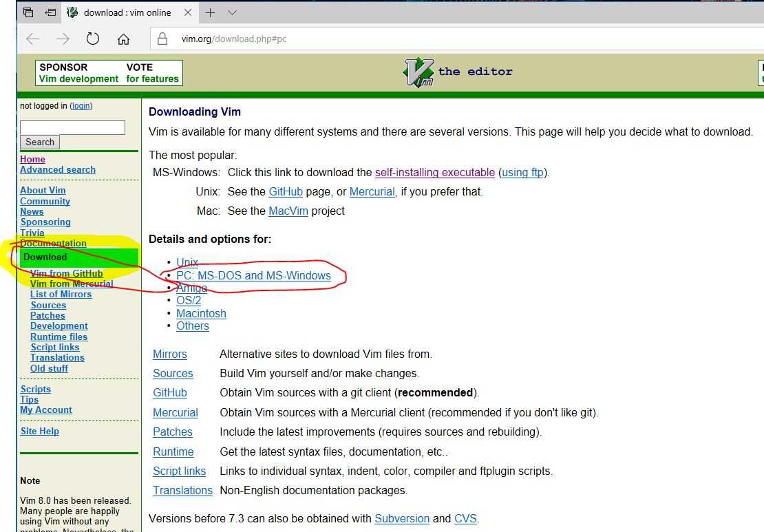Open the login link
This screenshot has width=764, height=532.
(x=81, y=106)
